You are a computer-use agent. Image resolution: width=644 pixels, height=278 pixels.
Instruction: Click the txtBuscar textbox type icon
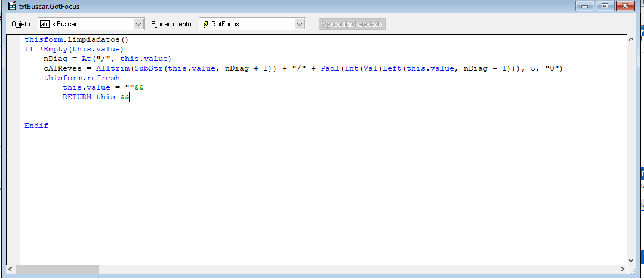(45, 24)
